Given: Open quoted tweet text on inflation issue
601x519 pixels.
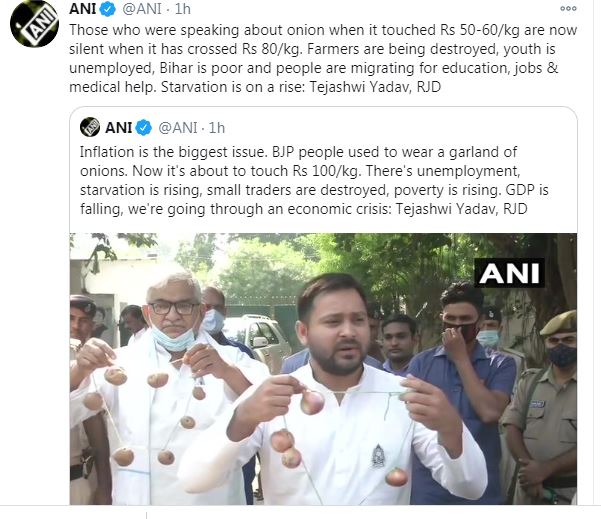Looking at the screenshot, I should pos(314,181).
